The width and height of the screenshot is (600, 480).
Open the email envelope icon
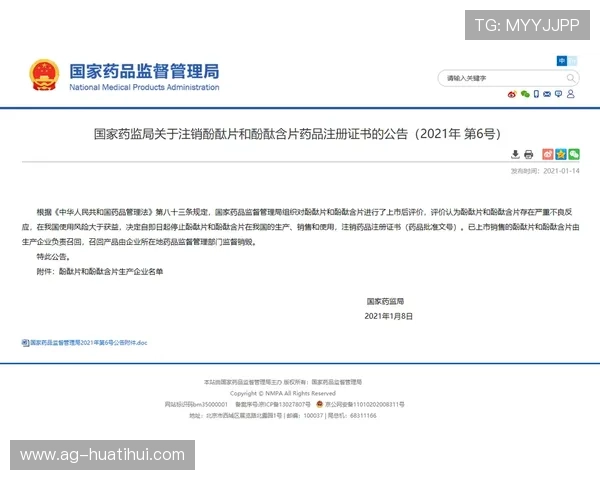pyautogui.click(x=547, y=94)
